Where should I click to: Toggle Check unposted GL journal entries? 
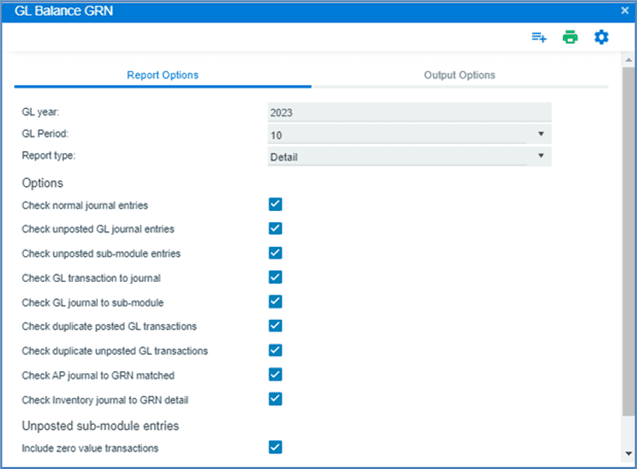point(276,229)
